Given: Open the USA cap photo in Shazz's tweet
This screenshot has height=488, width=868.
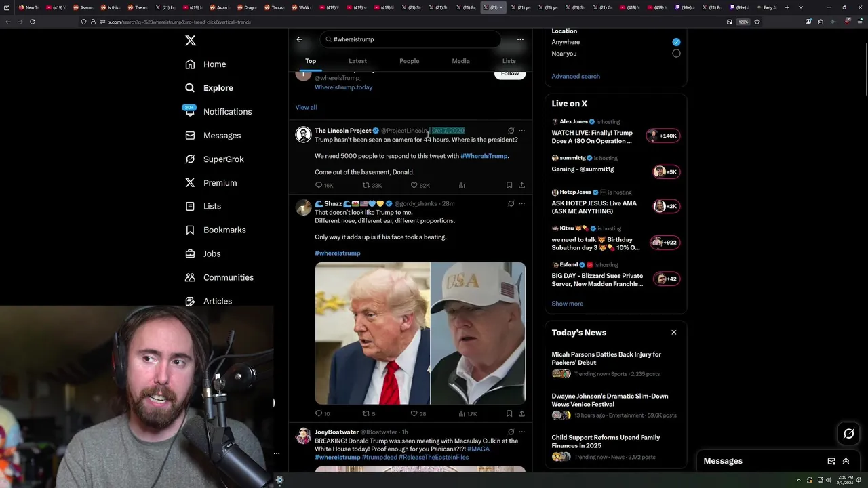Looking at the screenshot, I should pyautogui.click(x=478, y=333).
